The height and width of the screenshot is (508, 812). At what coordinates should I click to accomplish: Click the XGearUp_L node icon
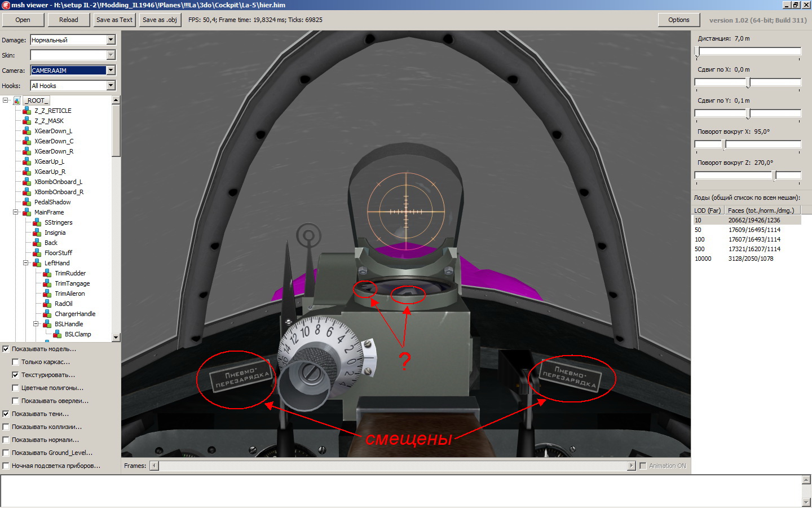(27, 161)
